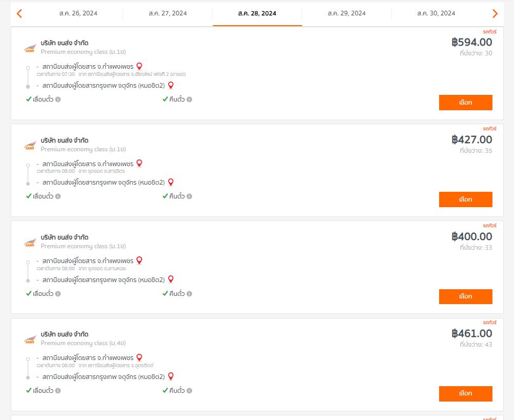Click info icon beside คืนตั๋ว in ฿400 listing
The image size is (514, 420).
pos(189,293)
